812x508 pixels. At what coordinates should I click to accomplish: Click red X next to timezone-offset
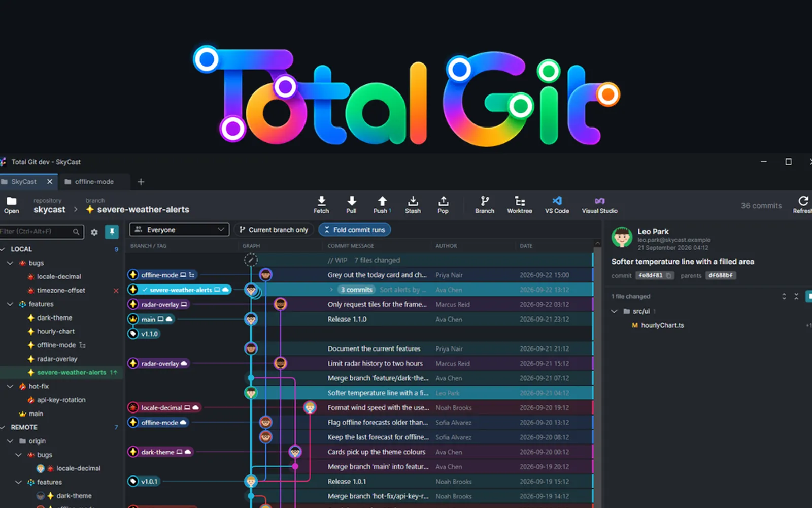click(116, 291)
